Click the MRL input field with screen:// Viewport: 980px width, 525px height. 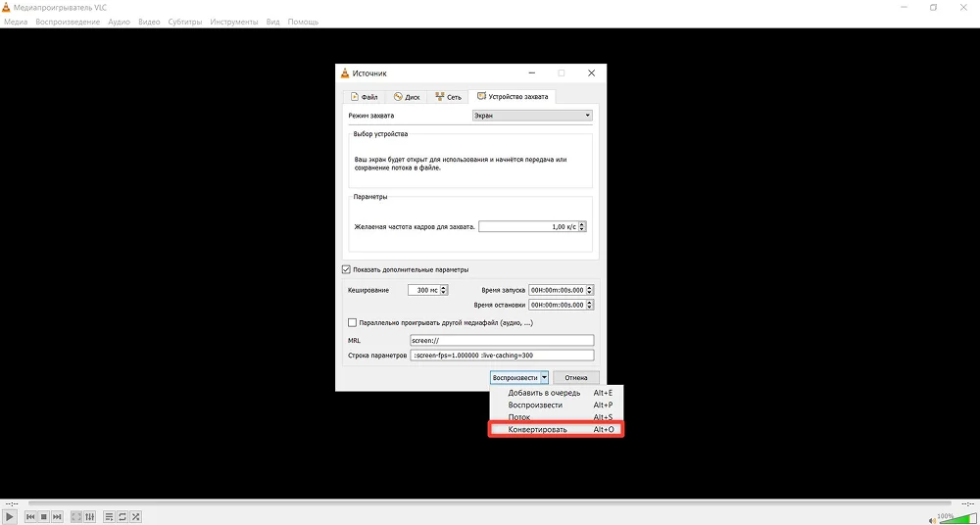click(x=502, y=341)
